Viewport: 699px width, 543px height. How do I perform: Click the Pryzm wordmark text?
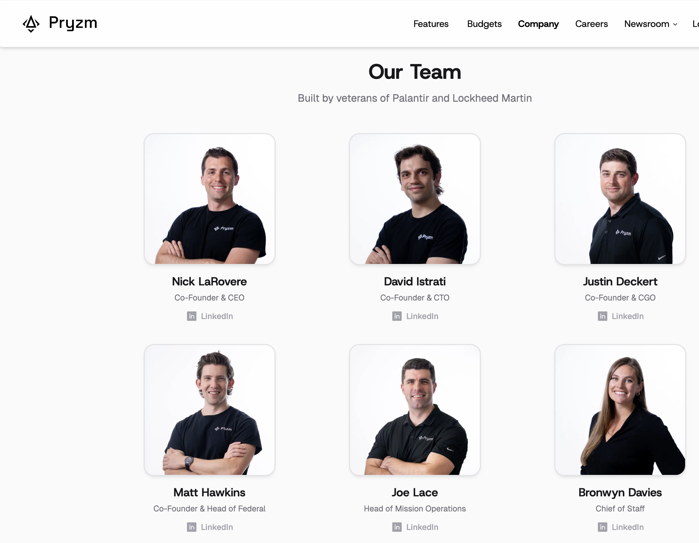pyautogui.click(x=73, y=23)
